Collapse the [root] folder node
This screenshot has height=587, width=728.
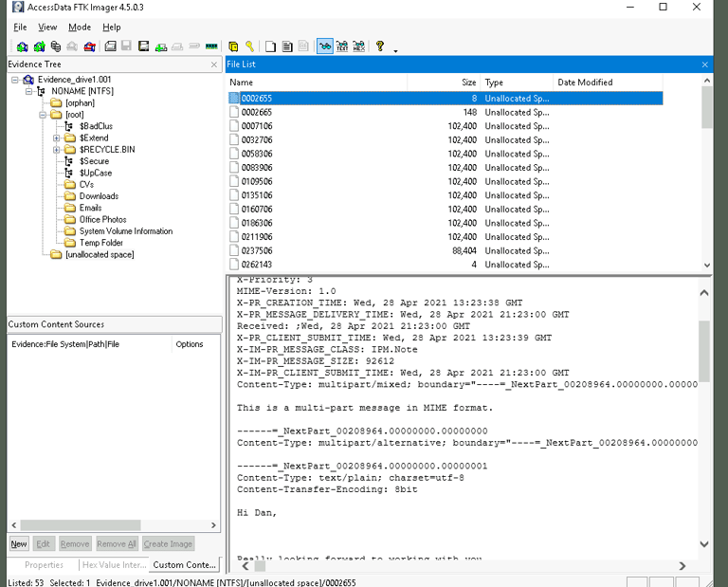pyautogui.click(x=43, y=115)
